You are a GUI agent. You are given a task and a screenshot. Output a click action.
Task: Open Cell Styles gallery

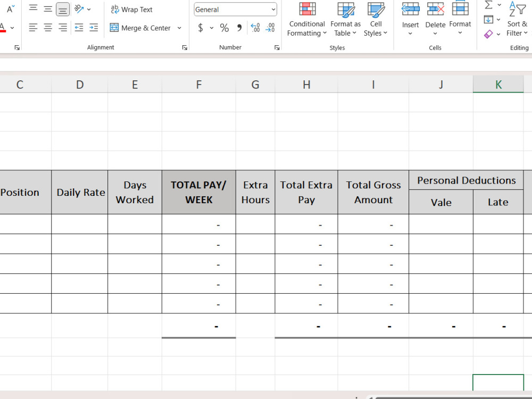click(376, 19)
